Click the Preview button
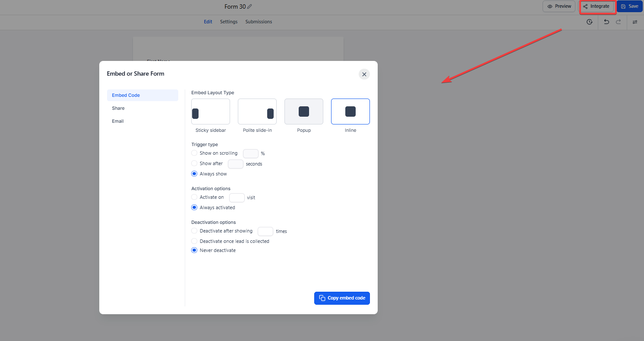Viewport: 644px width, 341px height. pos(559,6)
